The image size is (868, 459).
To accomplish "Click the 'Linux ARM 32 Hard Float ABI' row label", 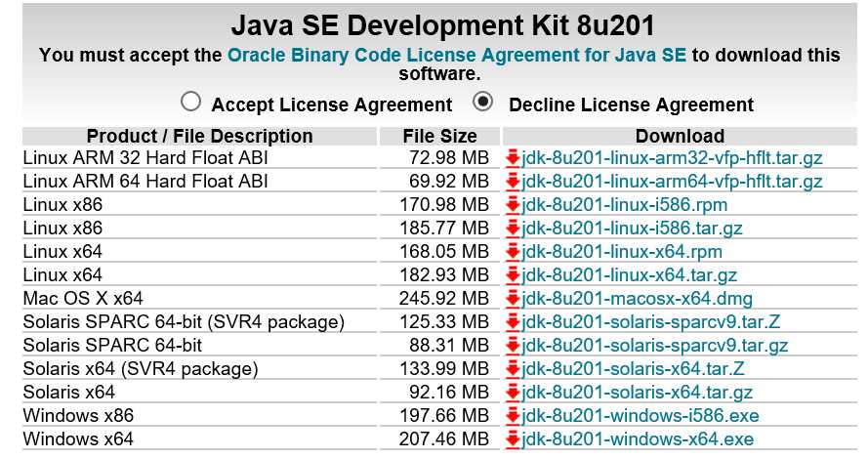I will point(145,158).
